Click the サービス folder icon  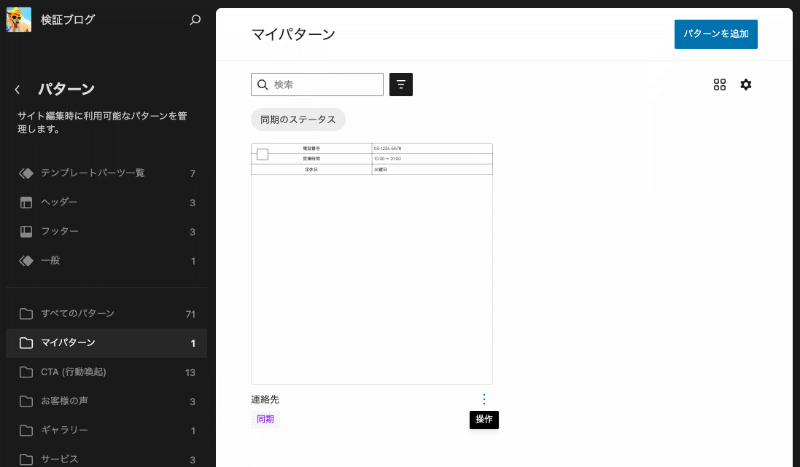tap(26, 459)
